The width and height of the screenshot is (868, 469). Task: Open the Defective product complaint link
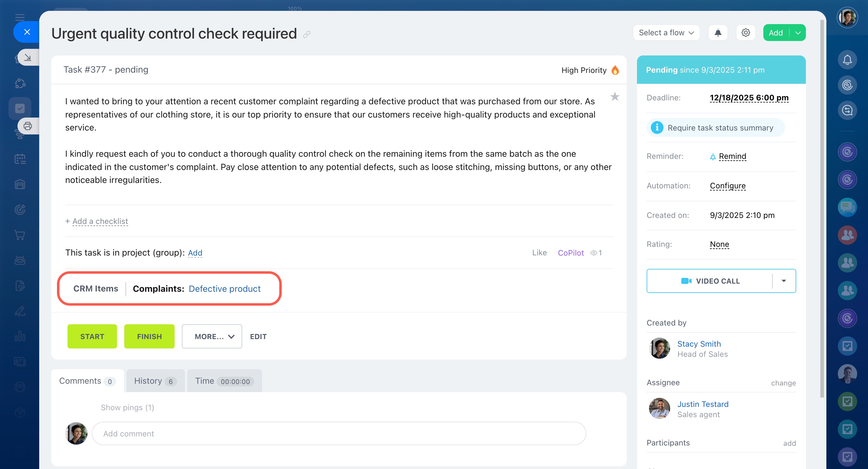pos(224,288)
